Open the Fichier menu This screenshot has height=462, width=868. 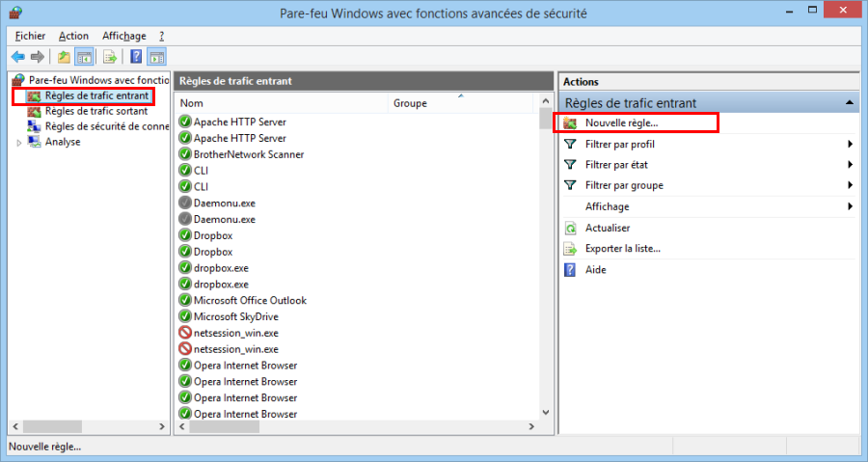[x=30, y=36]
